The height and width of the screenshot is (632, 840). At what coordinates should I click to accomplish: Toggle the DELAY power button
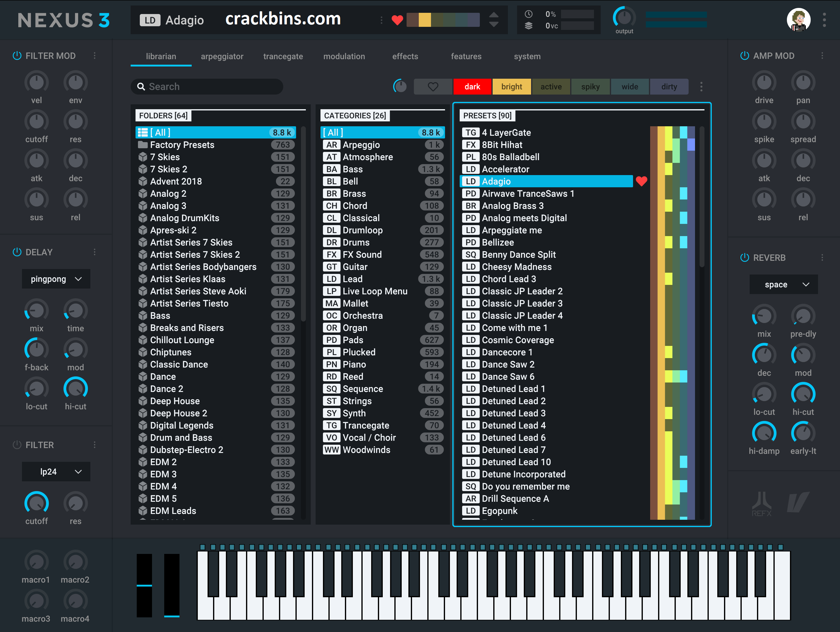pyautogui.click(x=17, y=252)
